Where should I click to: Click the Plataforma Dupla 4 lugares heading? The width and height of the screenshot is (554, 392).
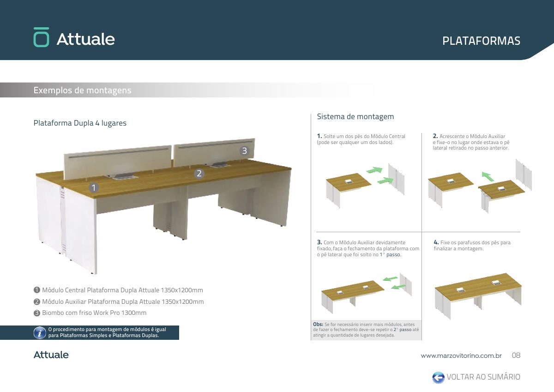coord(80,123)
